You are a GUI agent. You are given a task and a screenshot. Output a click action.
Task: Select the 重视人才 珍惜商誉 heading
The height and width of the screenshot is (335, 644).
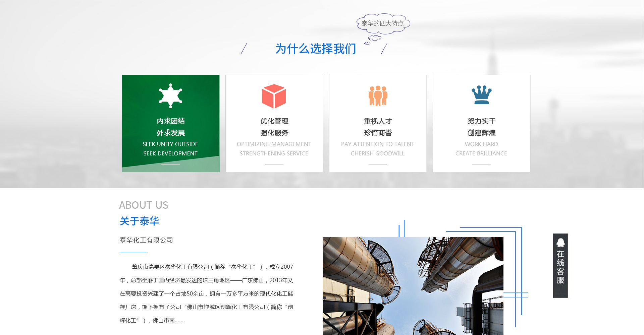(378, 127)
